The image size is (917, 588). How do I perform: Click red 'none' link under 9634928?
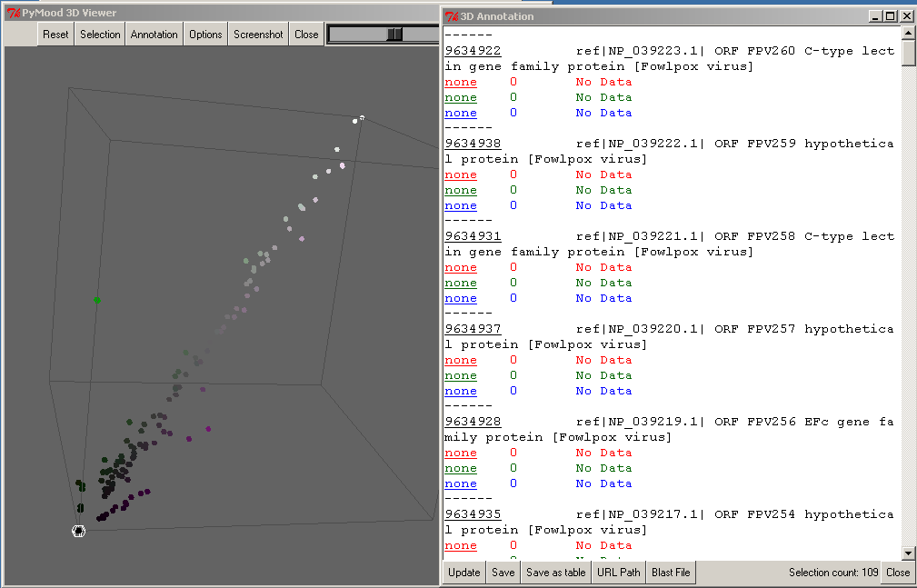pyautogui.click(x=461, y=453)
